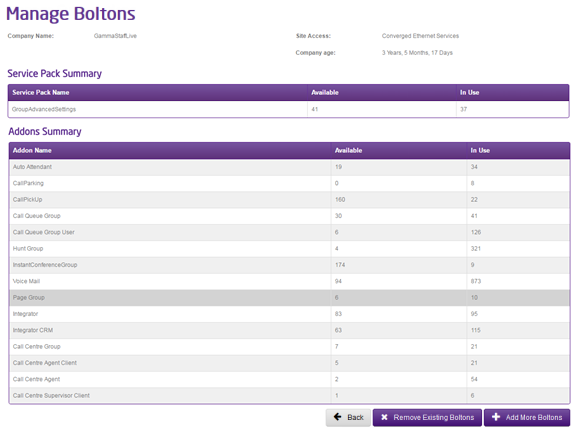This screenshot has height=433, width=577.
Task: Click the Manage Boltons page title
Action: pos(71,14)
